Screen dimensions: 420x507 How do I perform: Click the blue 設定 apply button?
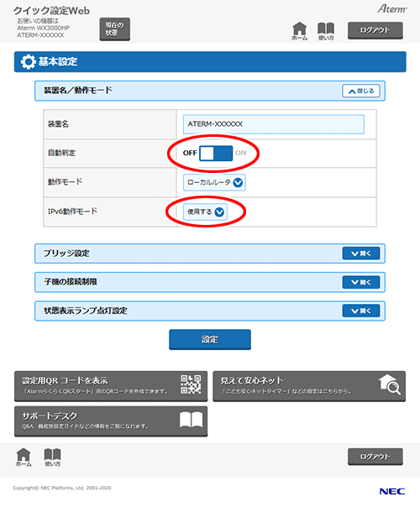click(210, 339)
